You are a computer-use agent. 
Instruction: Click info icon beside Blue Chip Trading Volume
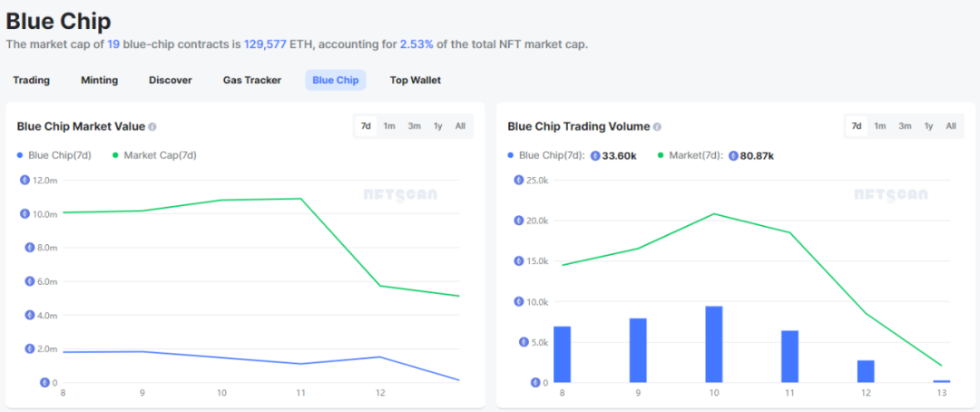(x=657, y=127)
